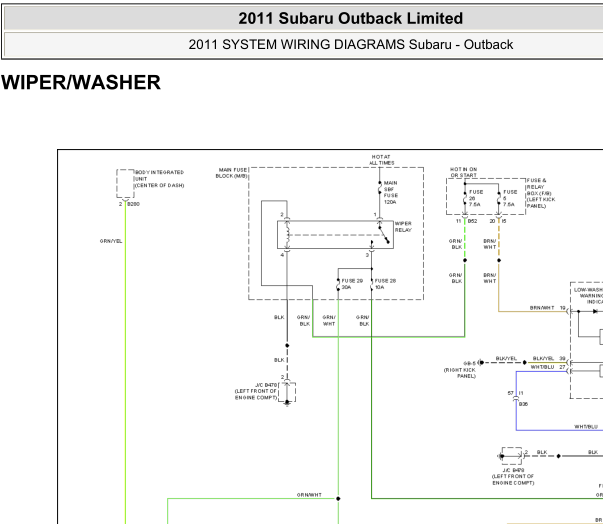Click the wiper relay switch contact symbol

point(384,235)
